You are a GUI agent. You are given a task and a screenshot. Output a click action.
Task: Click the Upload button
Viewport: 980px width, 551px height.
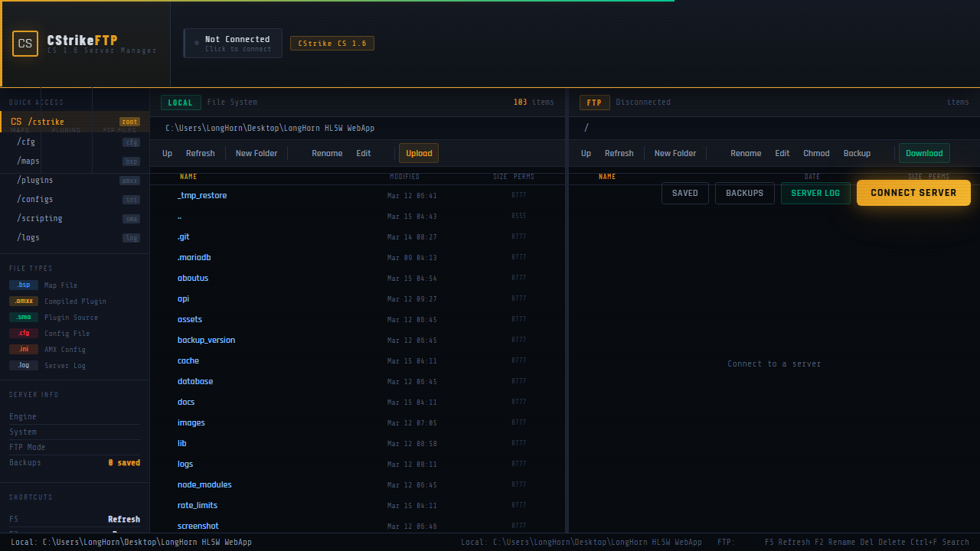(419, 153)
